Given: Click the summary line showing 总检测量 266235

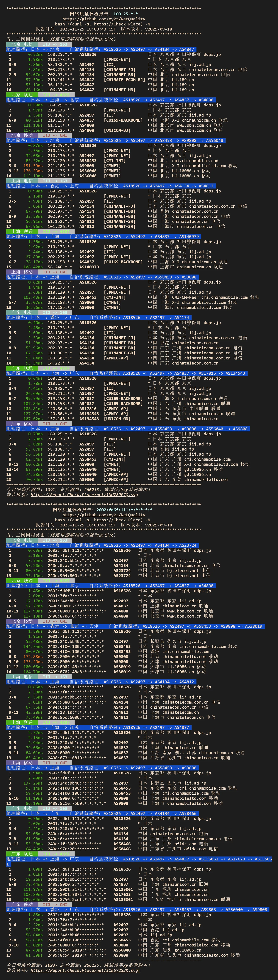Looking at the screenshot, I should [x=79, y=965].
